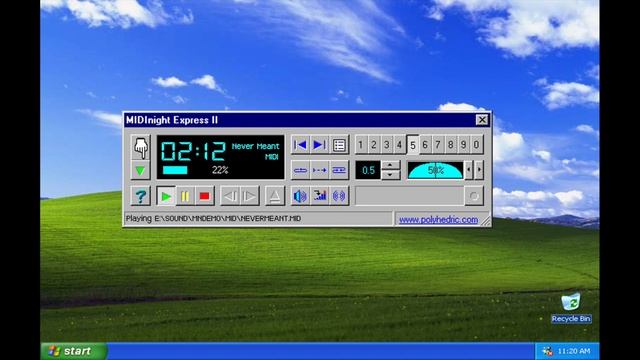Nudge the 50% slider left with arrow

coord(469,170)
